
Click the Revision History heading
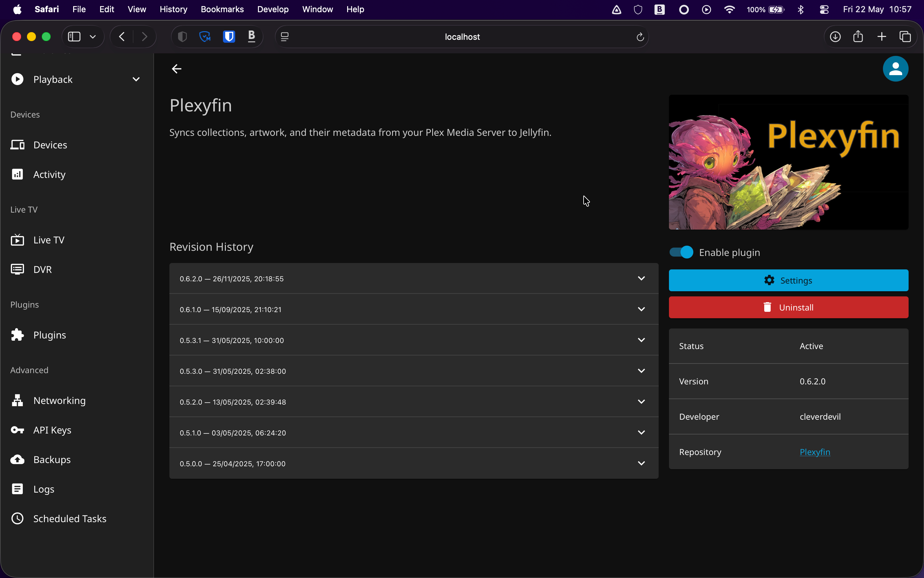point(211,247)
